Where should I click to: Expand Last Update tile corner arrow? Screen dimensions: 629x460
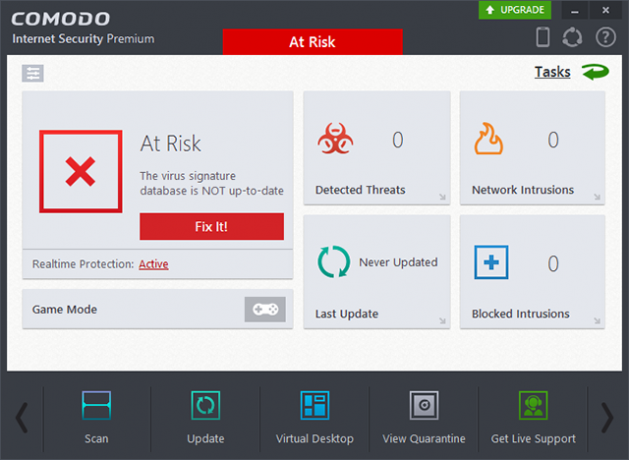(442, 320)
